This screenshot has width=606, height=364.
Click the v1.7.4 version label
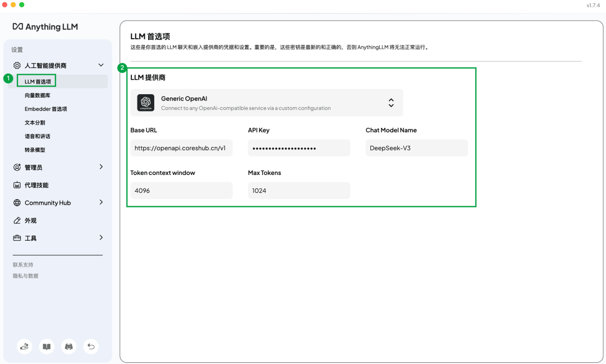(593, 6)
